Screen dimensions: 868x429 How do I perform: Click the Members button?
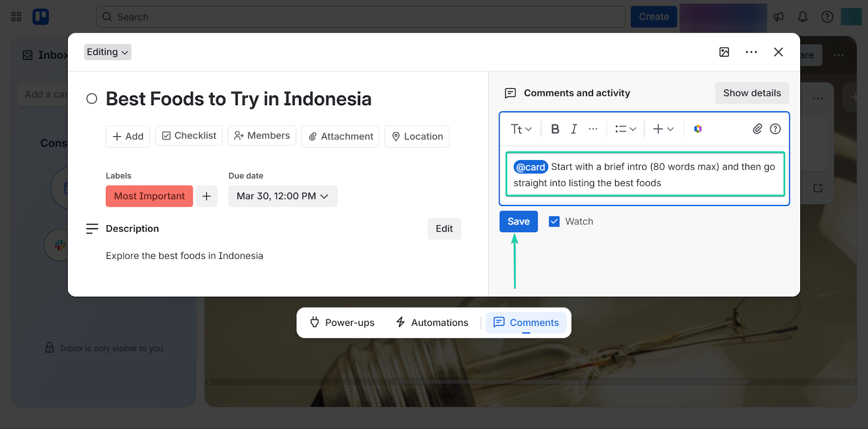(x=262, y=136)
